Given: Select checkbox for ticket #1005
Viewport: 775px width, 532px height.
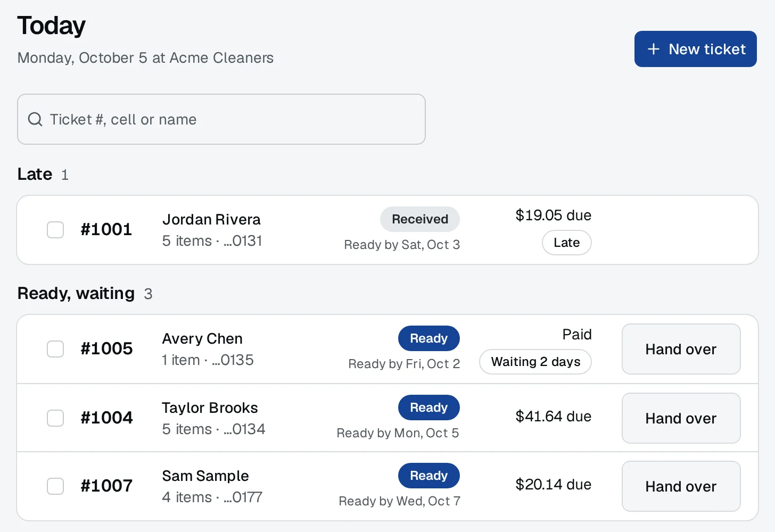Looking at the screenshot, I should click(55, 349).
